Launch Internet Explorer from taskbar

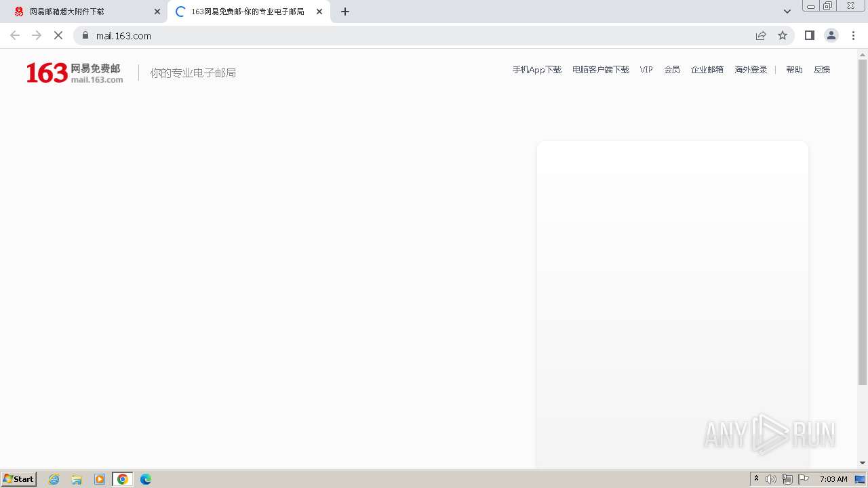(54, 479)
